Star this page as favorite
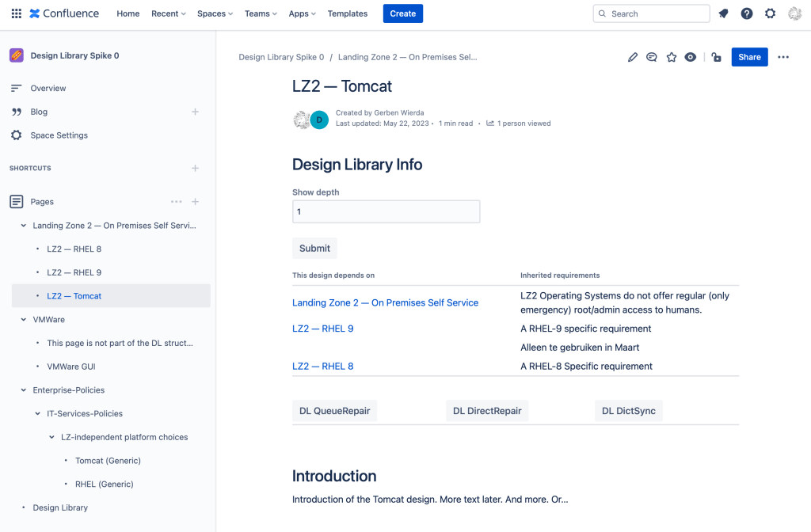Viewport: 811px width, 532px height. click(672, 57)
